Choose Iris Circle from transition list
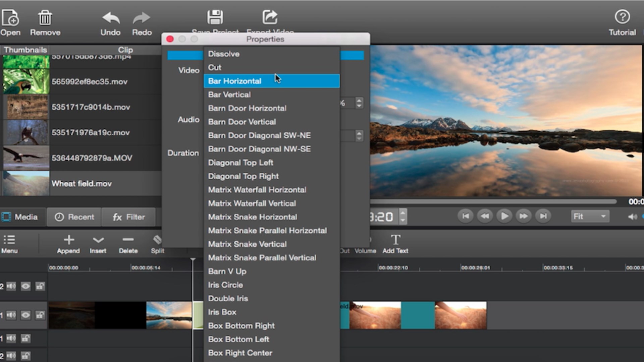The width and height of the screenshot is (644, 362). tap(225, 285)
